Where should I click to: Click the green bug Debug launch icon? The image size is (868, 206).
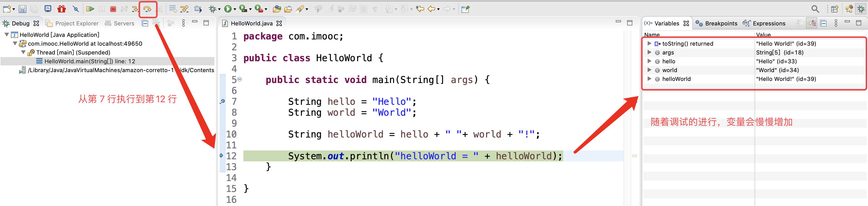tap(212, 9)
